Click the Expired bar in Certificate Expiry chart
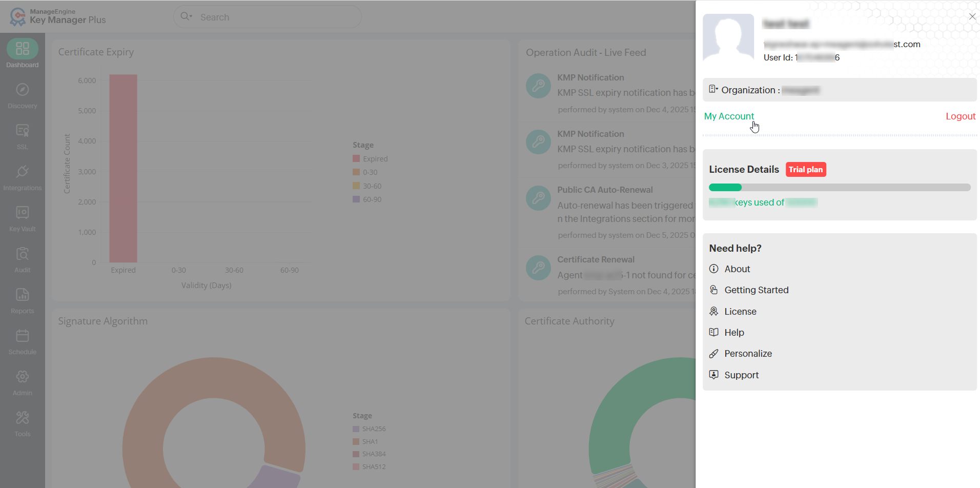980x488 pixels. coord(123,168)
